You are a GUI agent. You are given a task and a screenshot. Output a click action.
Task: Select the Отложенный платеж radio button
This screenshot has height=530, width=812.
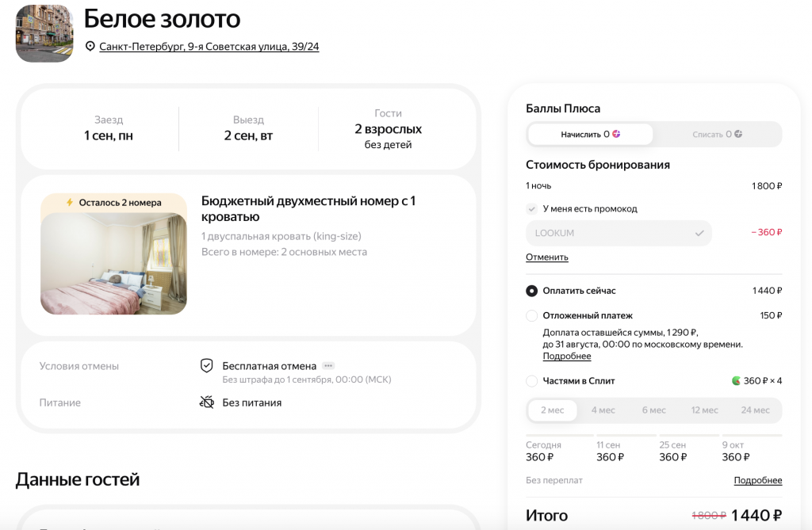(531, 316)
